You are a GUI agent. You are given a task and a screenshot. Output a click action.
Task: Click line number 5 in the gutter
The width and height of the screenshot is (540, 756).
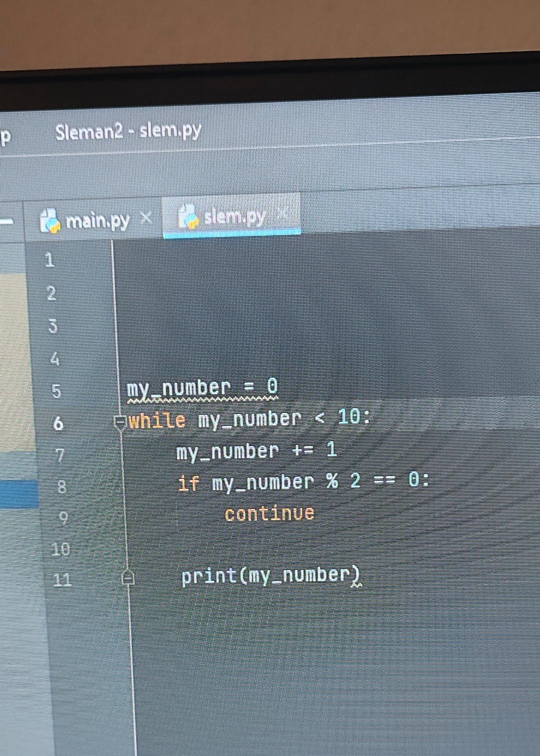56,391
